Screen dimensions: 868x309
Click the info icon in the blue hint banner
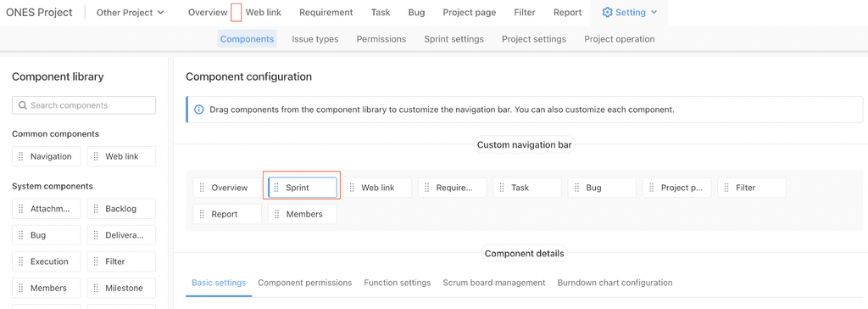click(x=198, y=110)
